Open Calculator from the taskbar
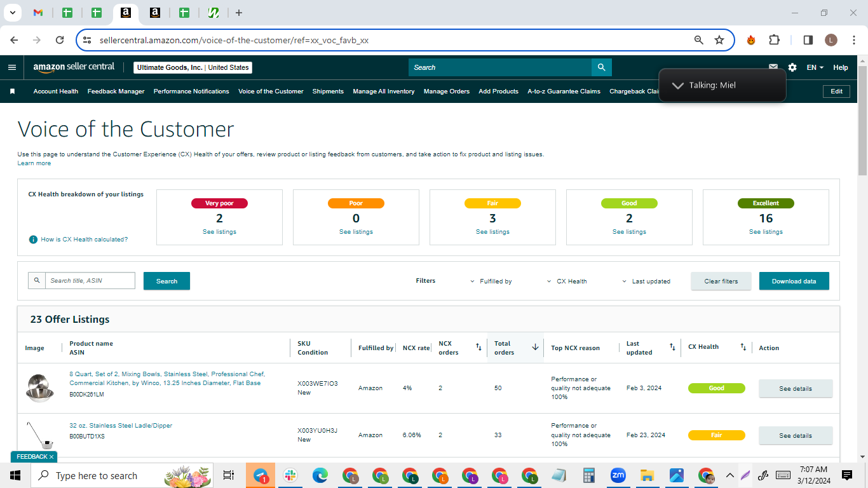This screenshot has height=488, width=868. tap(588, 475)
